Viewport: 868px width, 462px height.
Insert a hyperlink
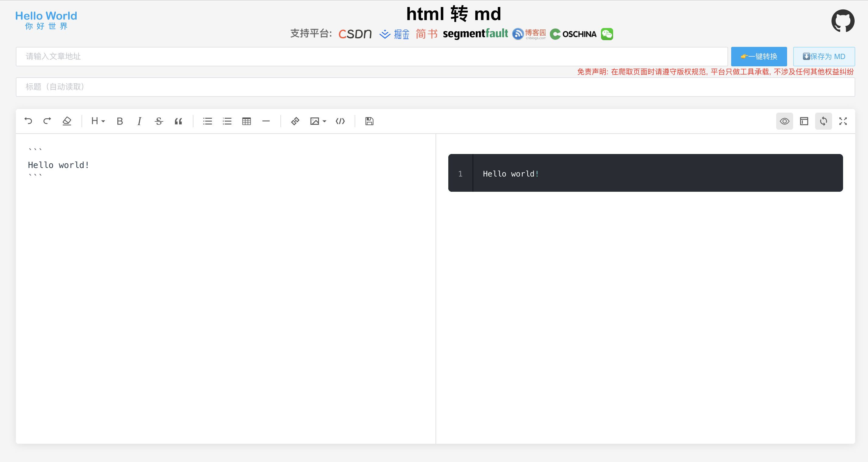pyautogui.click(x=295, y=121)
